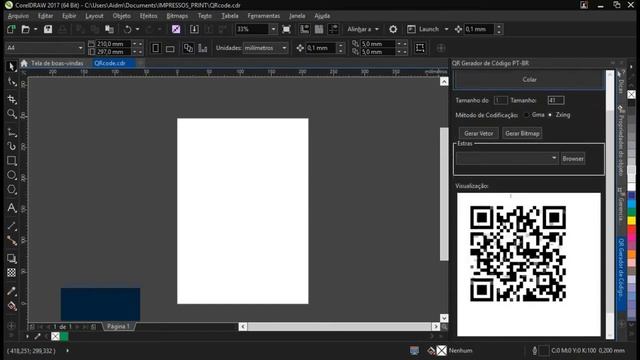The width and height of the screenshot is (640, 360).
Task: Open the Bitmaps menu
Action: point(177,16)
